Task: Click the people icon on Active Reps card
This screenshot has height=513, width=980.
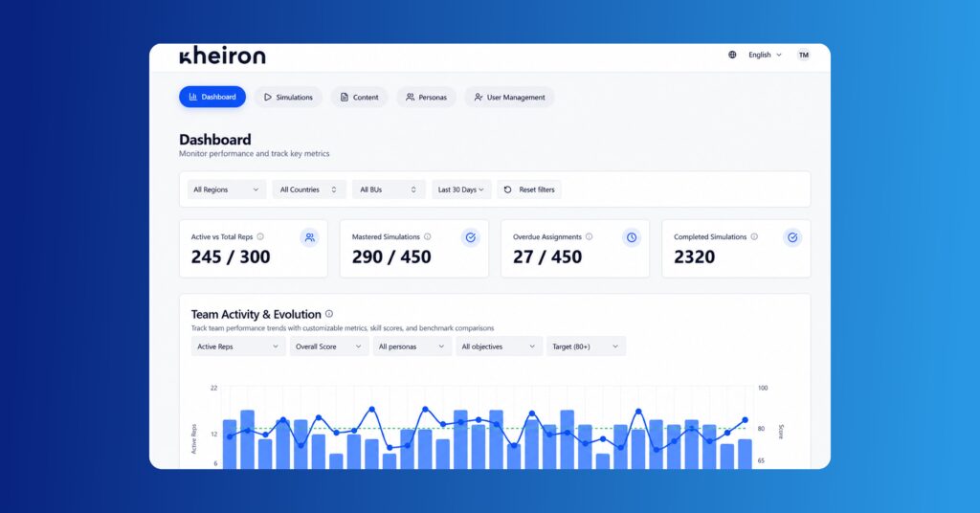Action: [x=309, y=237]
